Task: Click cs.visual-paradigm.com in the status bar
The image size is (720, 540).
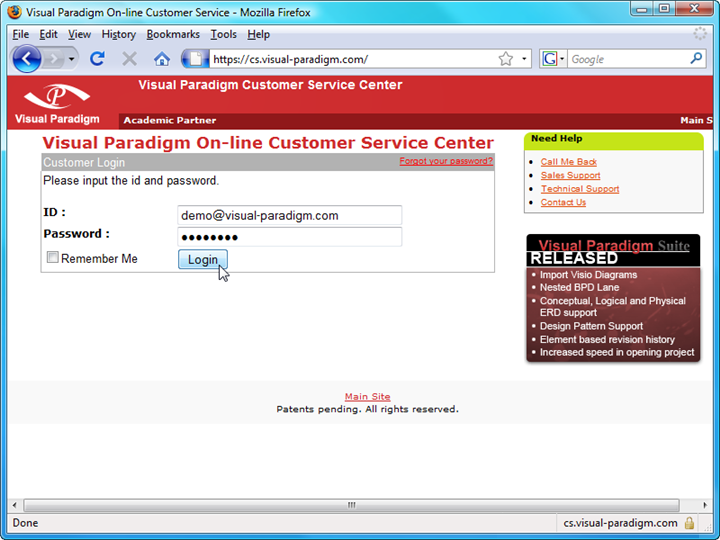Action: click(x=620, y=523)
